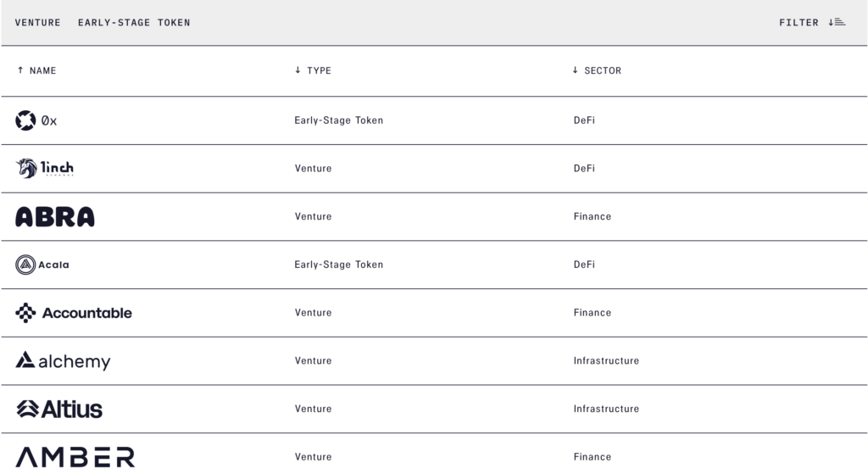This screenshot has width=868, height=474.
Task: Click the filter lines icon
Action: 837,23
